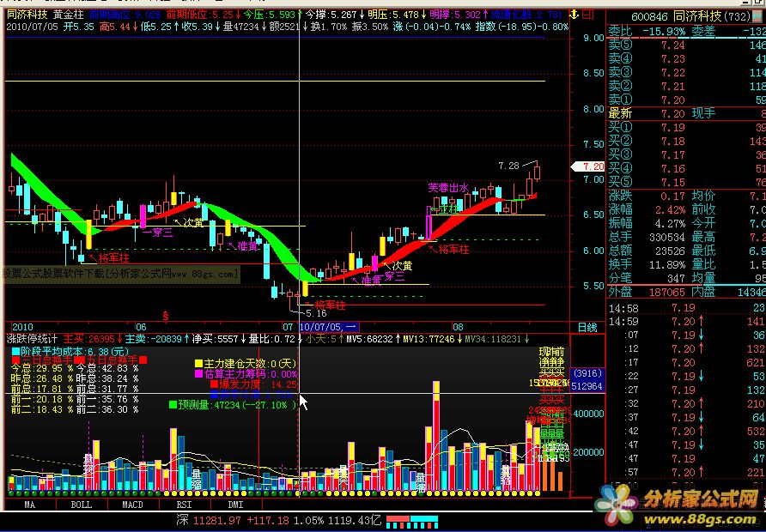Click the 阶段平均成本 cyan legend square
The width and height of the screenshot is (766, 532).
[15, 351]
